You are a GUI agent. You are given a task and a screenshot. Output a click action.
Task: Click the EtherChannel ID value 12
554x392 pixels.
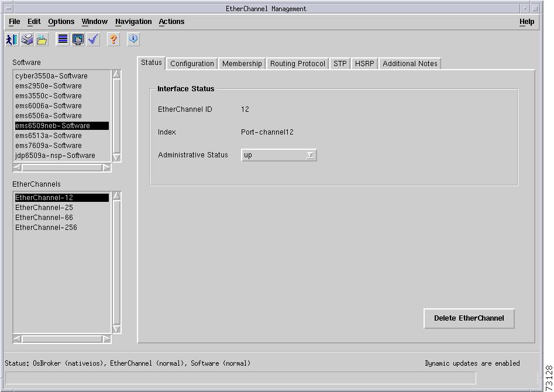(245, 109)
